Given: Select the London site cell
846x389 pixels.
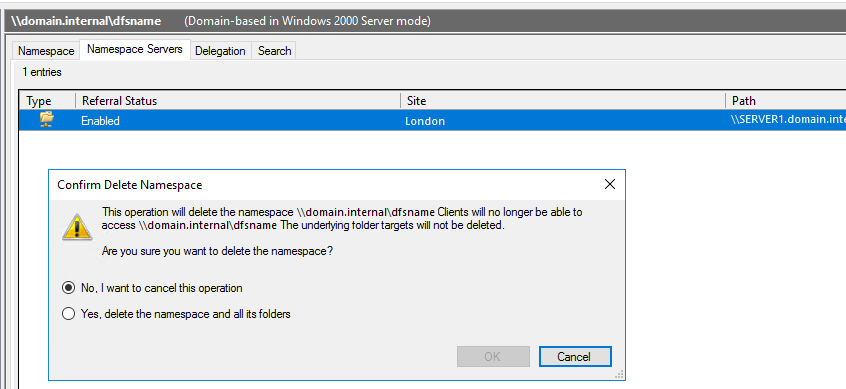Looking at the screenshot, I should (x=425, y=121).
